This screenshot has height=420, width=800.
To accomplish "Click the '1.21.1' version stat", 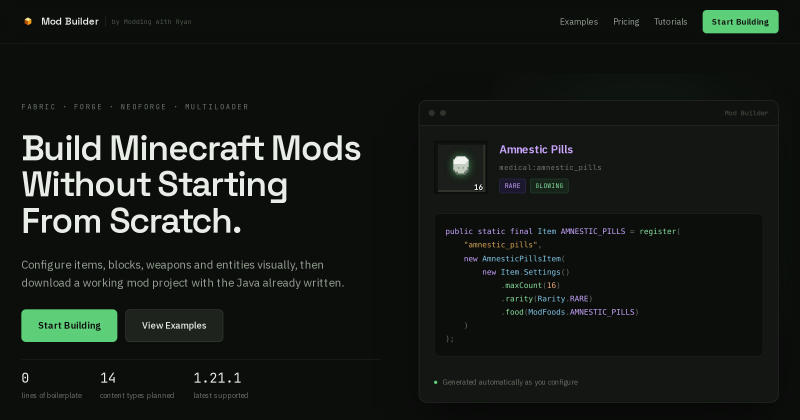I will 217,378.
